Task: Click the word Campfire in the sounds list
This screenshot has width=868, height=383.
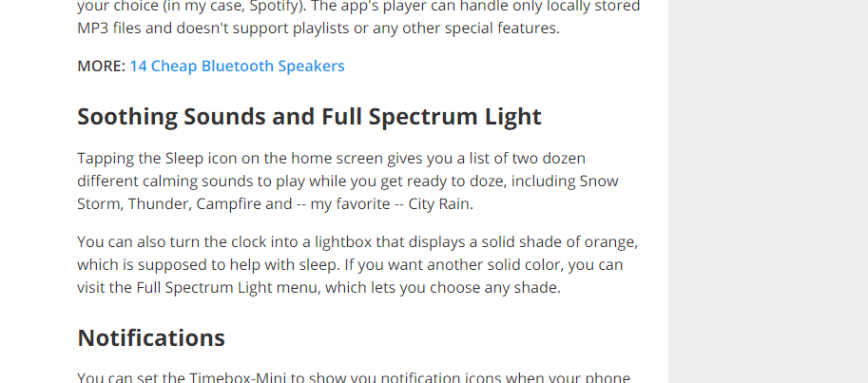Action: tap(236, 203)
